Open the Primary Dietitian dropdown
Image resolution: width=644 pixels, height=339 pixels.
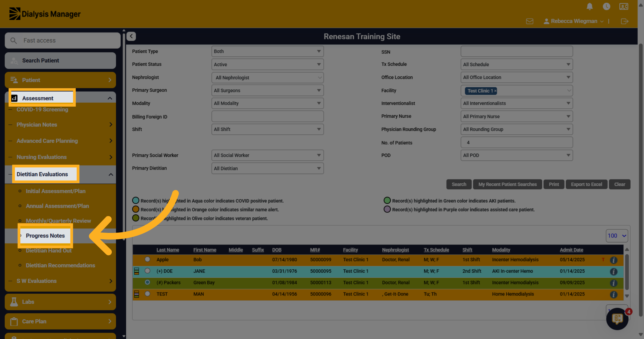[x=268, y=168]
